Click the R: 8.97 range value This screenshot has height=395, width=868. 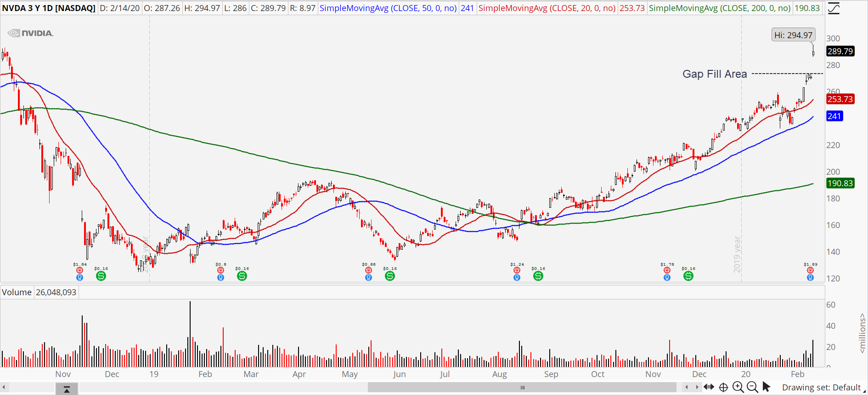(303, 8)
